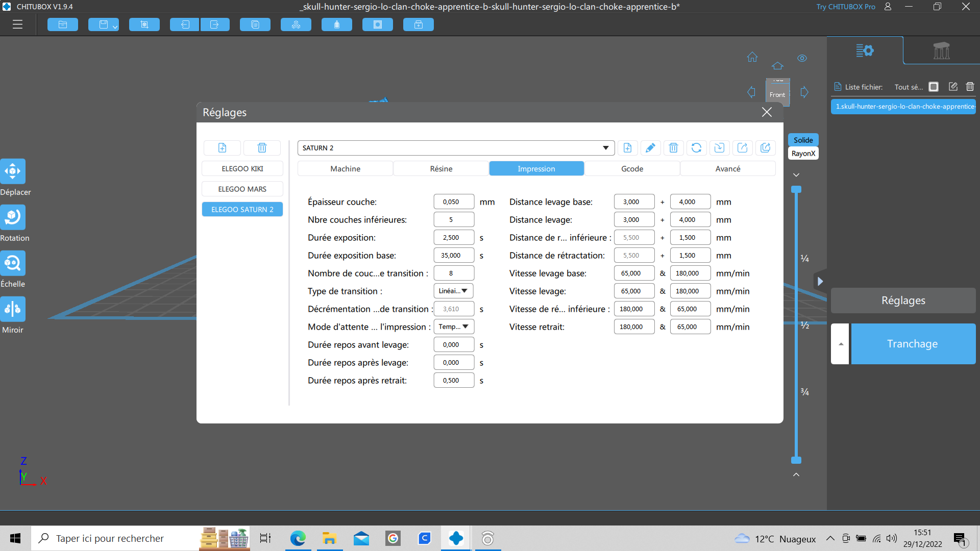Click the refresh arrows icon to reset profile
The image size is (980, 551).
pyautogui.click(x=696, y=148)
